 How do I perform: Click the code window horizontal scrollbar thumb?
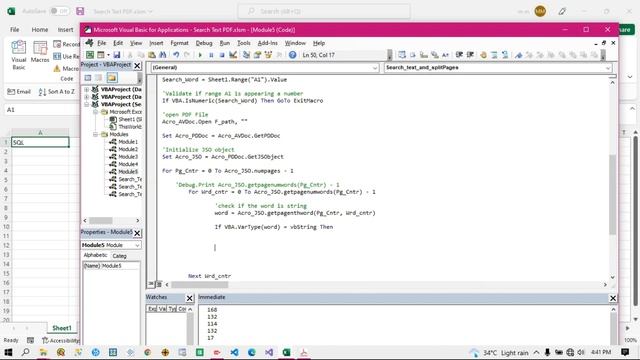coord(199,284)
